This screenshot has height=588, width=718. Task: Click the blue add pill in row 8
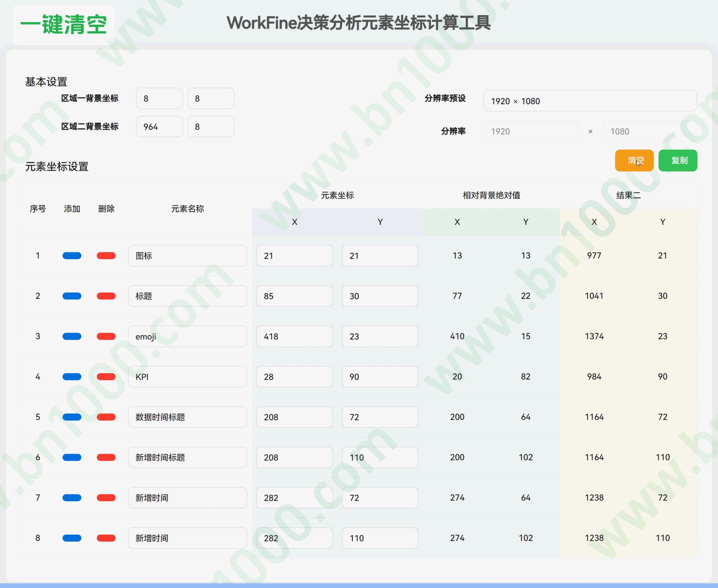[72, 538]
